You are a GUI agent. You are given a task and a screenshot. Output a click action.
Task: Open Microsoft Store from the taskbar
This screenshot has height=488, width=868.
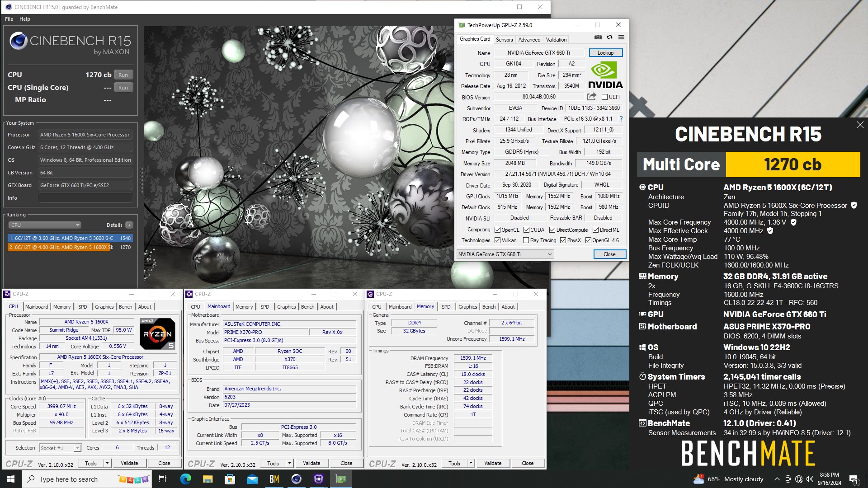point(230,479)
